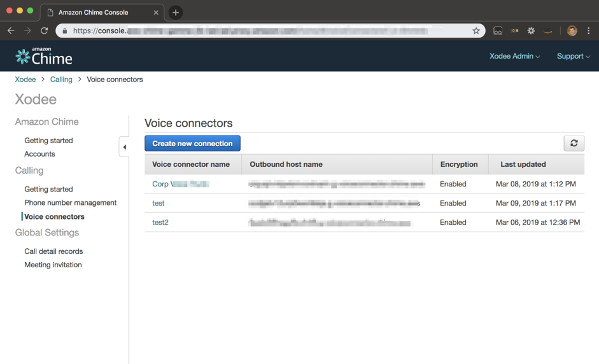Viewport: 599px width, 364px height.
Task: Click the Calling breadcrumb link
Action: click(x=61, y=80)
